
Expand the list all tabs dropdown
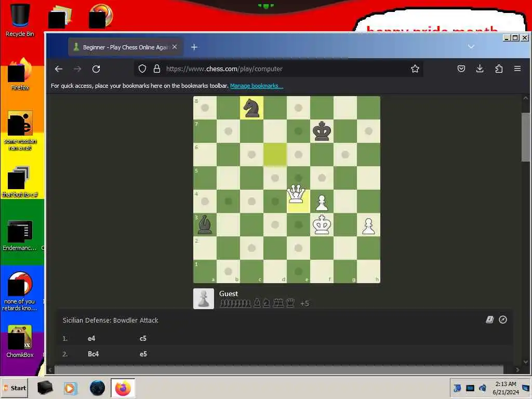click(x=471, y=47)
